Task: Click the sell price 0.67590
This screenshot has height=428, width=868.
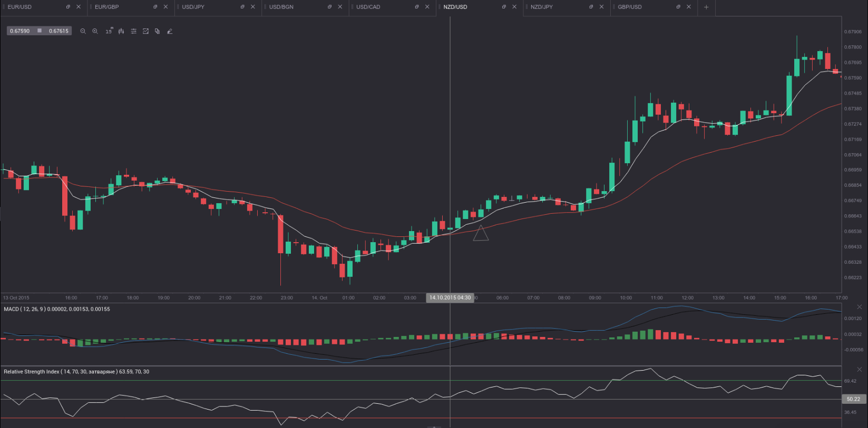Action: point(20,31)
